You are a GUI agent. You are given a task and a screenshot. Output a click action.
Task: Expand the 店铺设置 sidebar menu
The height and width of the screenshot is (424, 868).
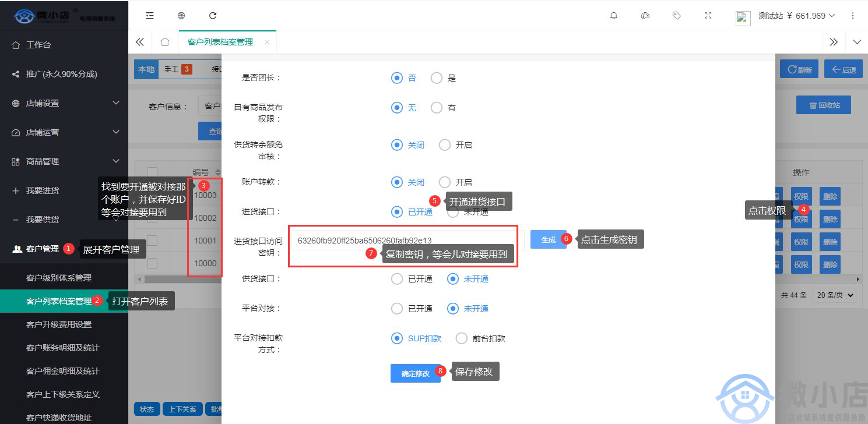(x=64, y=103)
